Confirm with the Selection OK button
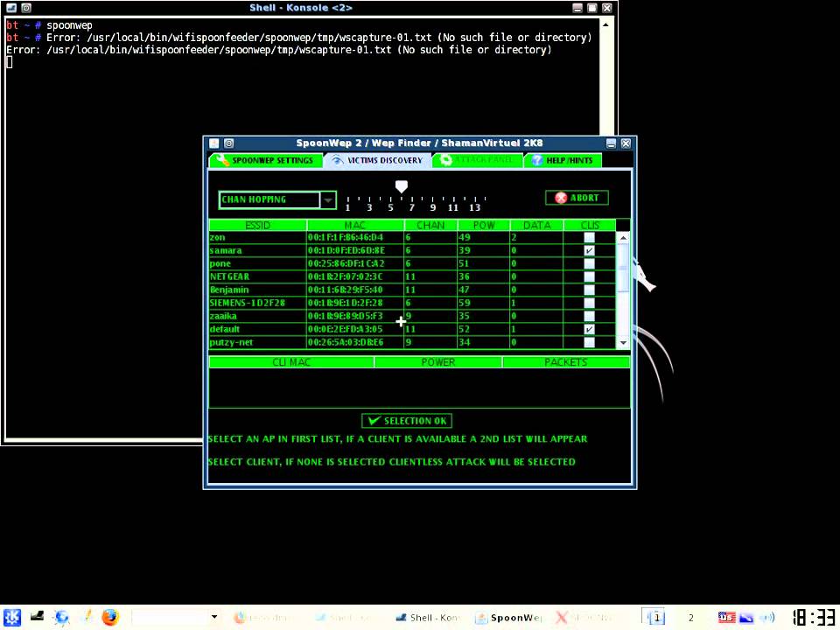The image size is (840, 630). click(x=407, y=421)
